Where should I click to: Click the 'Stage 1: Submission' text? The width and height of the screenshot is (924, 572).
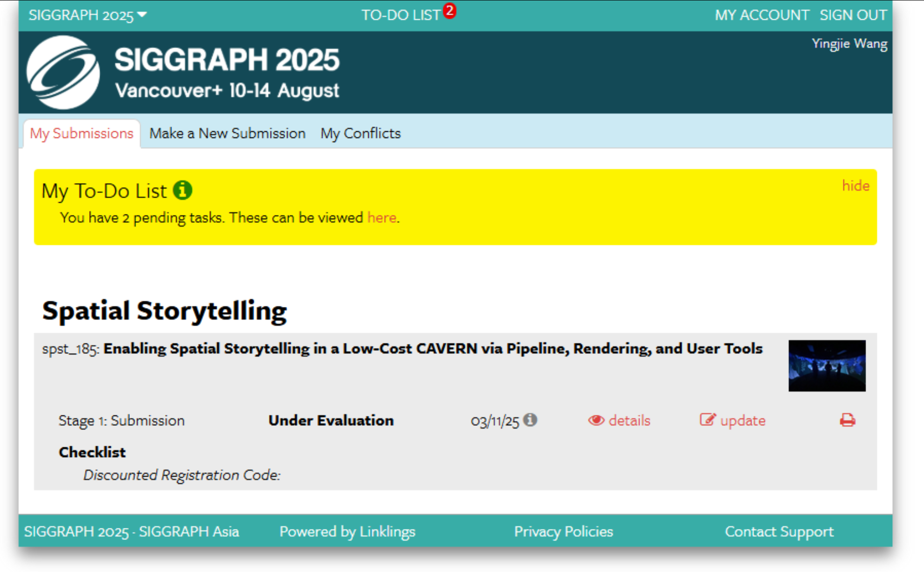click(x=121, y=421)
